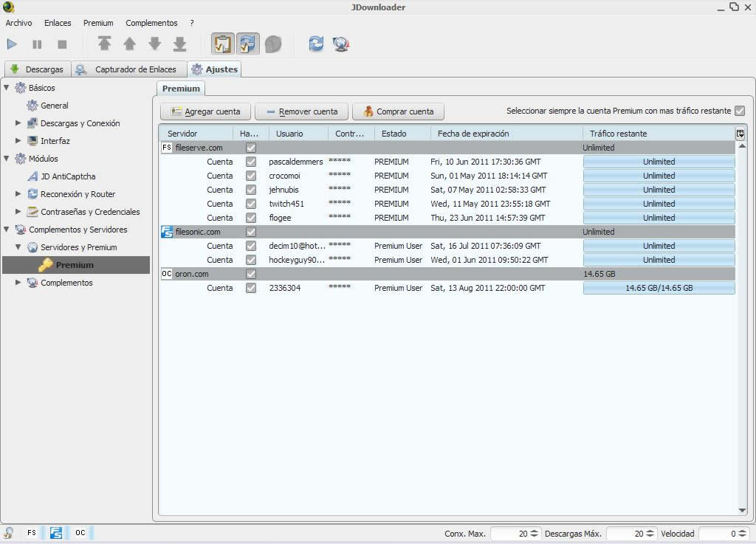Move selection down one position icon
This screenshot has height=544, width=756.
point(155,44)
